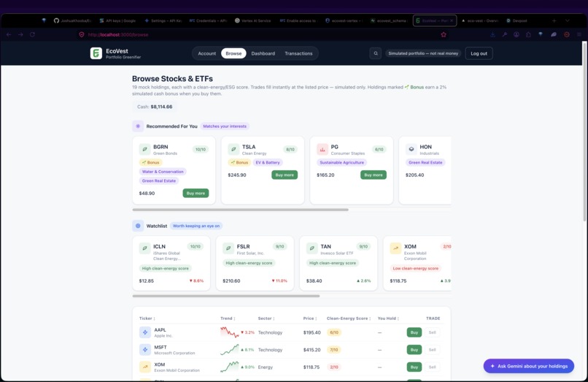The image size is (588, 382).
Task: Open the Dashboard nav tab
Action: click(263, 53)
